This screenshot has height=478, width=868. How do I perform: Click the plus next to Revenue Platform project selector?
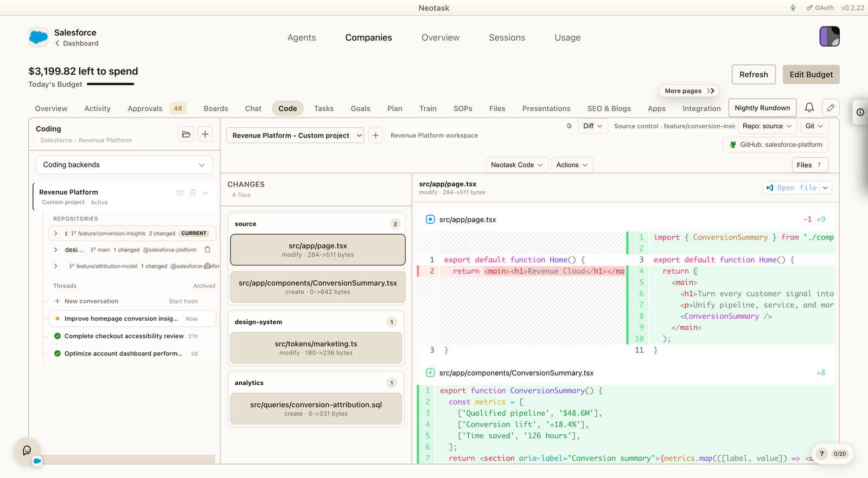point(375,135)
